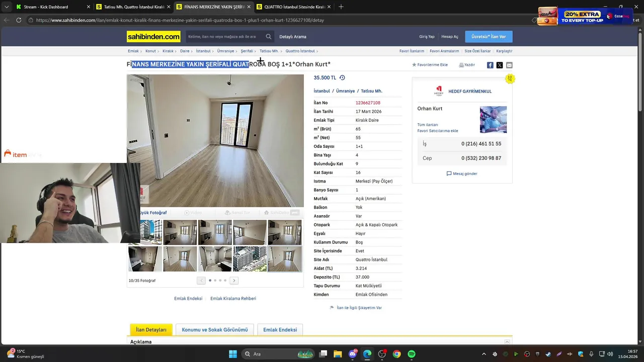Open the aerial building view thumbnail

click(x=250, y=258)
